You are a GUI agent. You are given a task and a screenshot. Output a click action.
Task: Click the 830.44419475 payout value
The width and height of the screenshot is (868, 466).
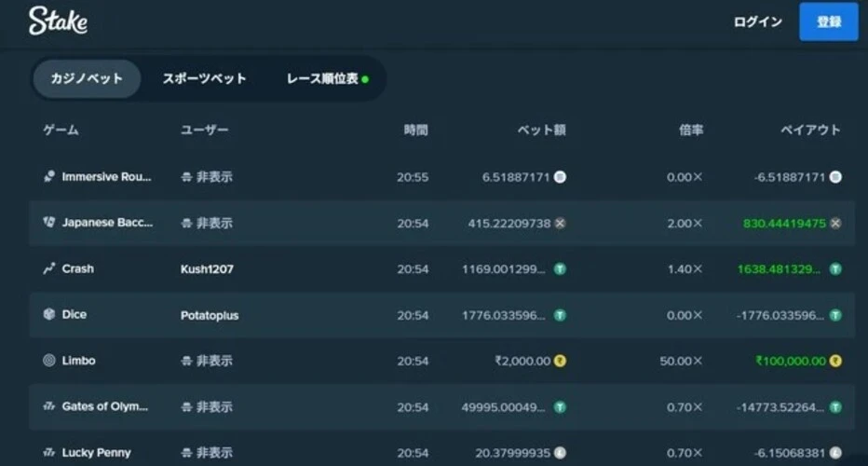[784, 224]
